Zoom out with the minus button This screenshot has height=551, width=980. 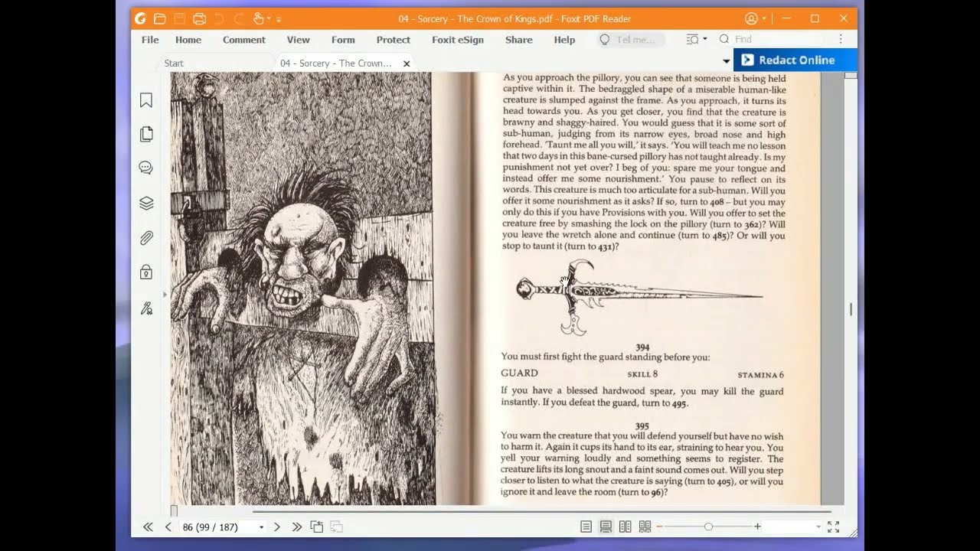point(659,527)
